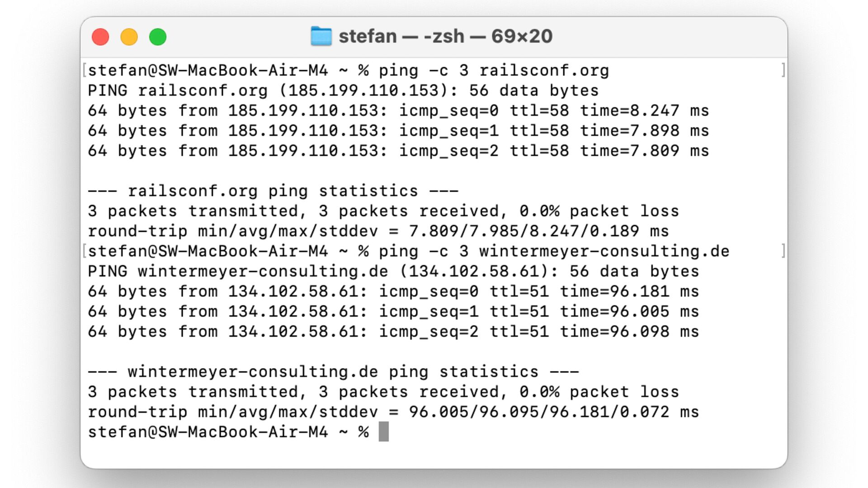Click the "wintermeyer-consulting.de ping statistics" header line
The width and height of the screenshot is (868, 488).
tap(333, 372)
